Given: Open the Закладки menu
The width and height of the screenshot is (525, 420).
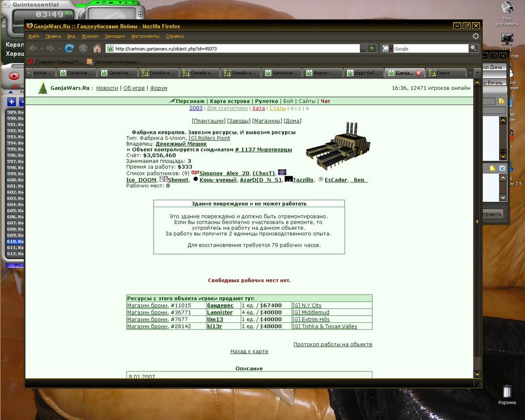Looking at the screenshot, I should point(115,36).
